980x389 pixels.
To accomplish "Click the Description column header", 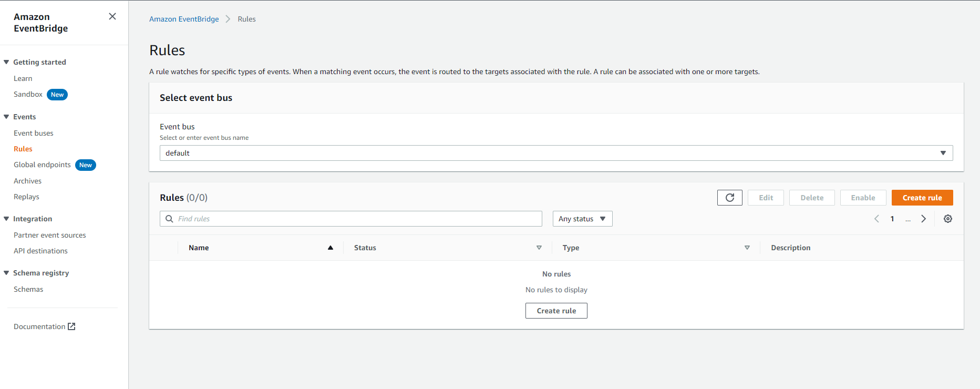I will [x=791, y=248].
